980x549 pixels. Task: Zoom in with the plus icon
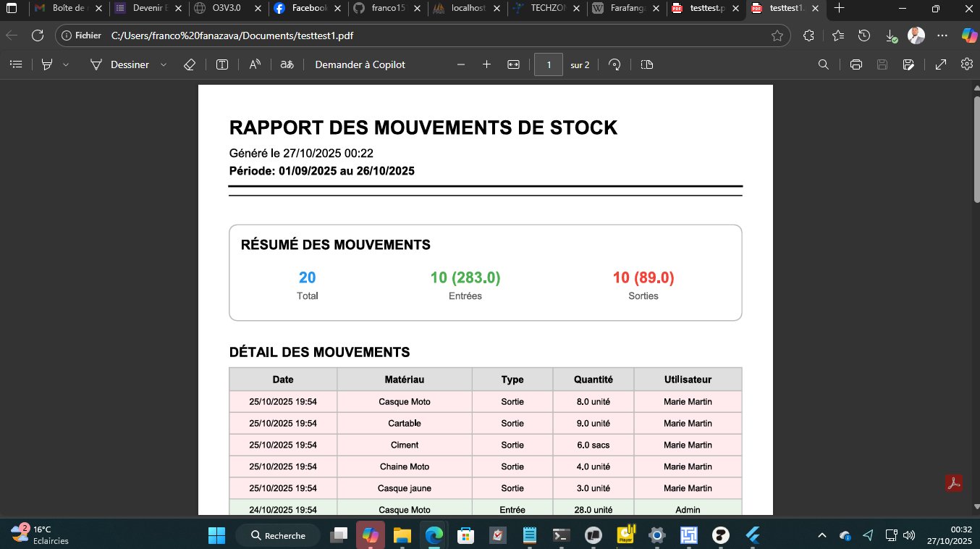pos(486,64)
